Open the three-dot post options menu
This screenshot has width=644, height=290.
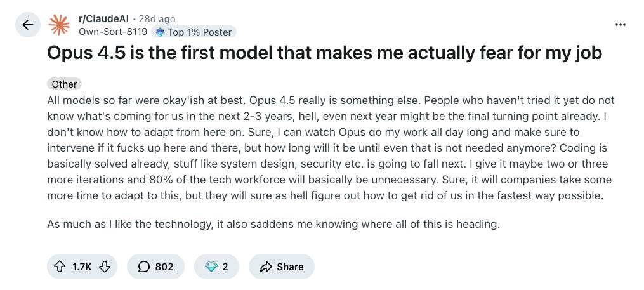[621, 25]
